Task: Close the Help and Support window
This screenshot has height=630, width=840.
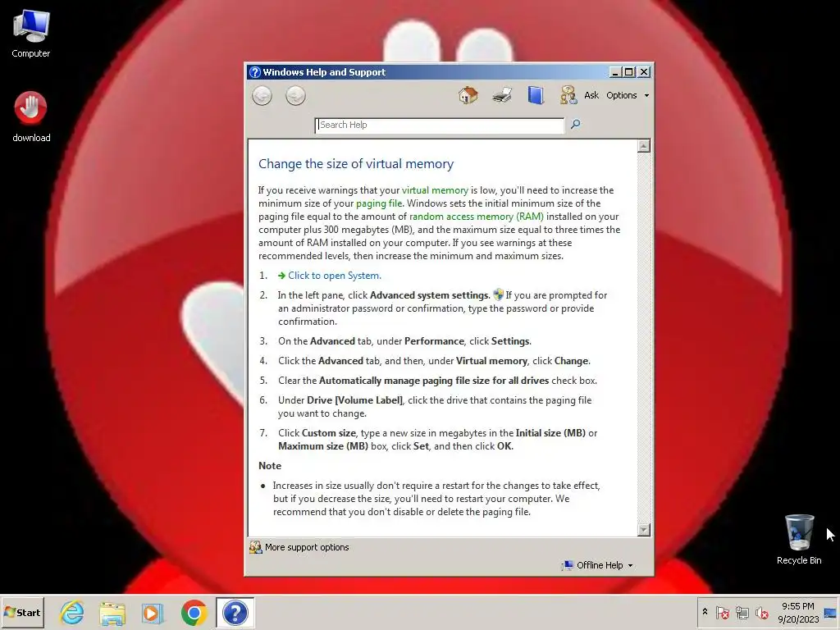Action: pos(644,72)
